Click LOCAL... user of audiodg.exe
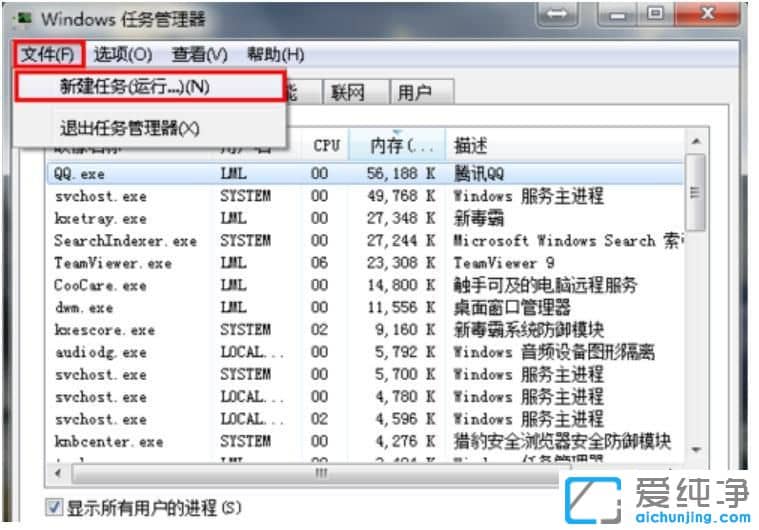 coord(252,352)
